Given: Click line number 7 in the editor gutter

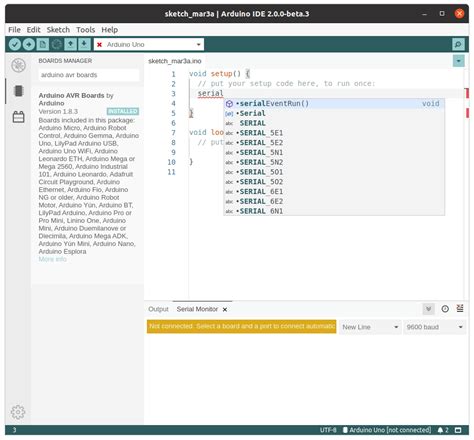Looking at the screenshot, I should click(x=173, y=133).
